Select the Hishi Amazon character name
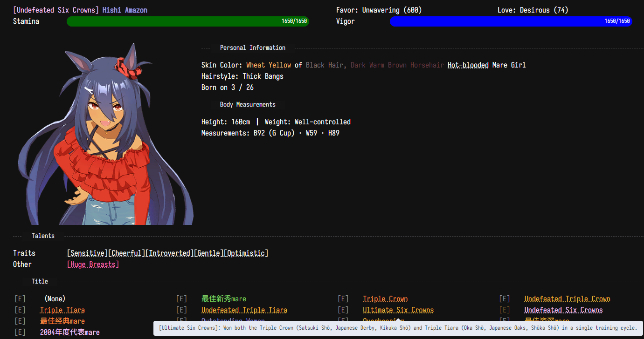 pyautogui.click(x=125, y=10)
